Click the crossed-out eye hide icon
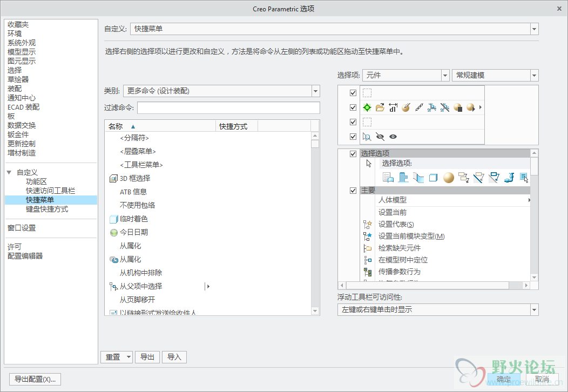Screen dimensions: 568x392 click(380, 137)
